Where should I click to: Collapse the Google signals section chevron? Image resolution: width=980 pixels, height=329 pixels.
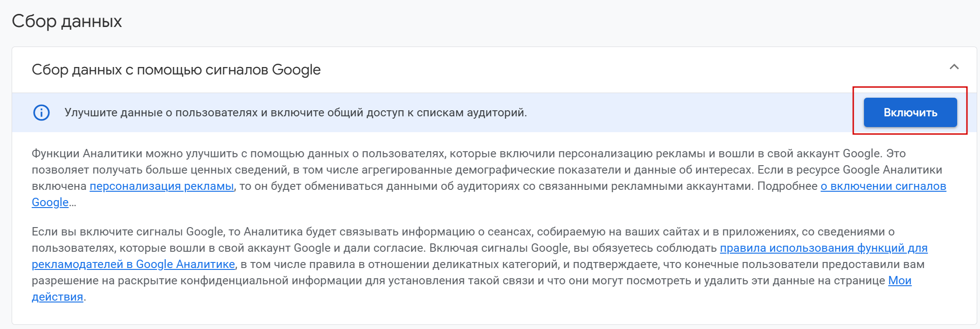pyautogui.click(x=954, y=67)
